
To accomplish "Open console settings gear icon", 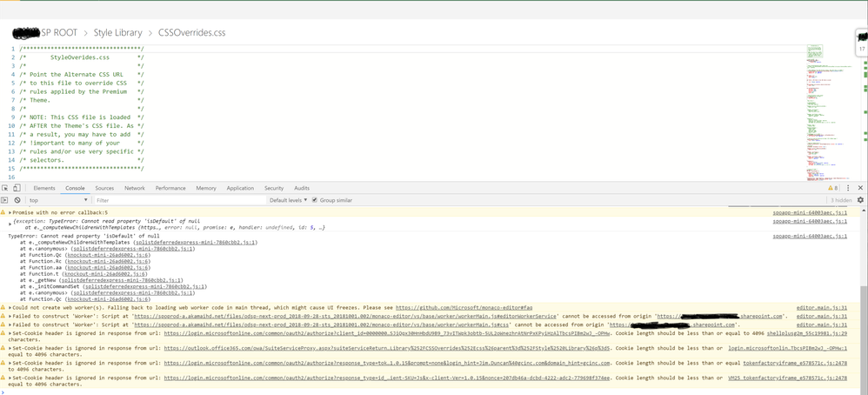I will coord(860,200).
